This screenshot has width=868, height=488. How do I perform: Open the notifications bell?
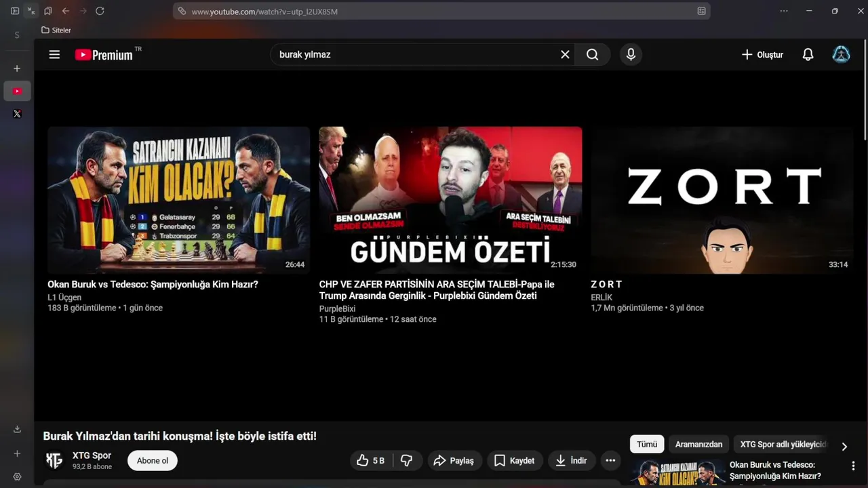[808, 55]
